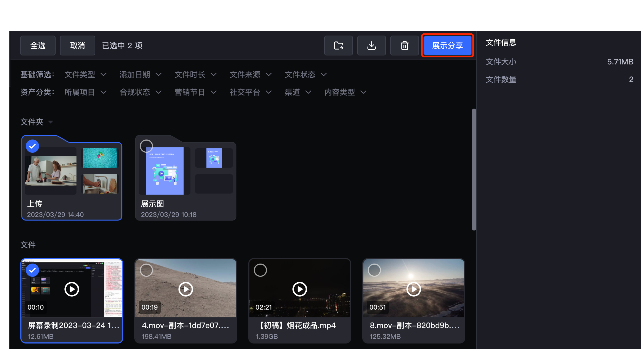Check the 展示图 folder checkbox
Image resolution: width=644 pixels, height=352 pixels.
tap(146, 146)
